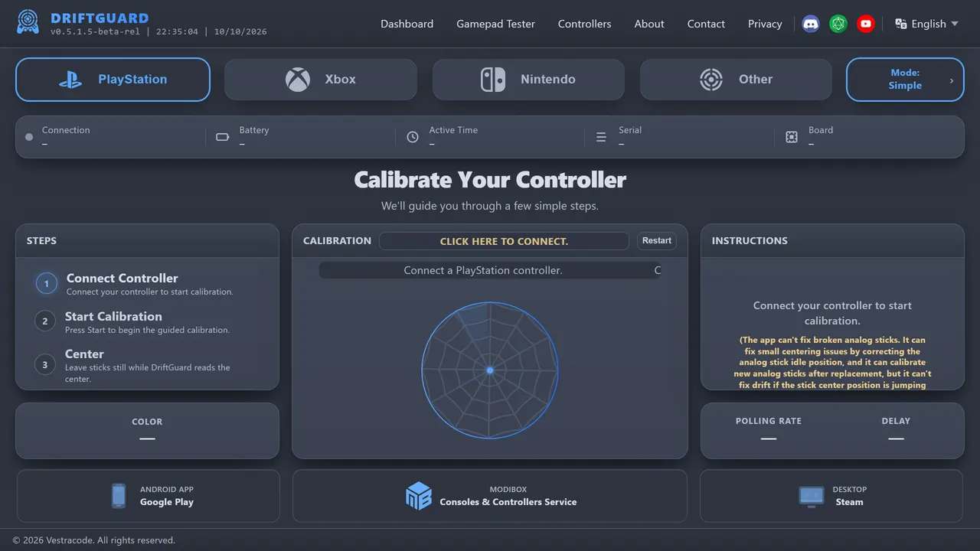Screen dimensions: 980x551
Task: Click the Serial list icon
Action: 601,137
